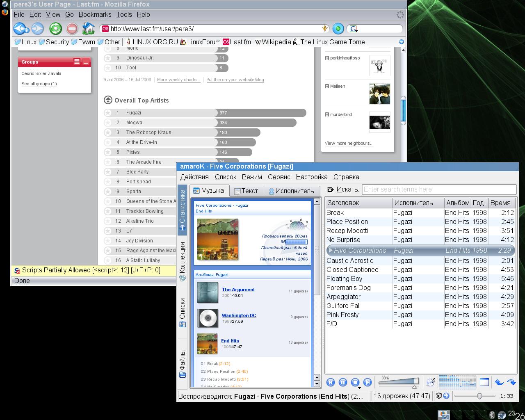
Task: Open the Коллекция sidebar tab
Action: point(183,261)
